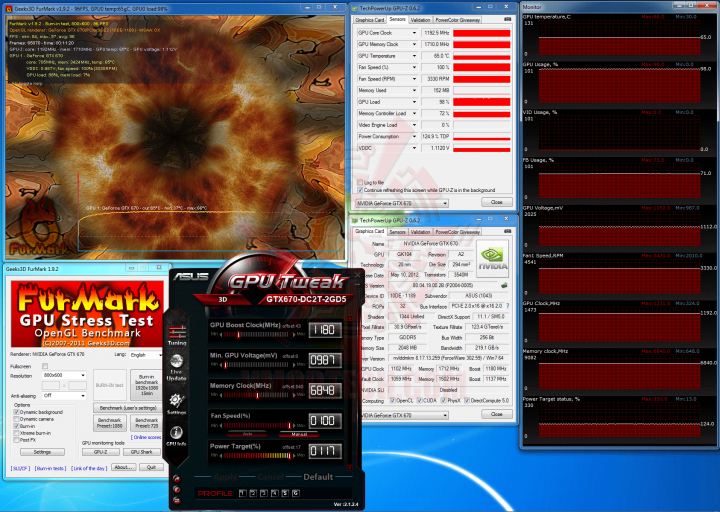Click the FurMark logo banner
This screenshot has width=720, height=512.
(87, 314)
